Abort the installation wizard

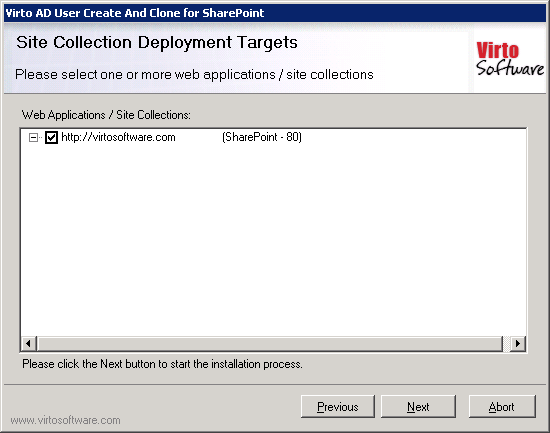pyautogui.click(x=502, y=407)
